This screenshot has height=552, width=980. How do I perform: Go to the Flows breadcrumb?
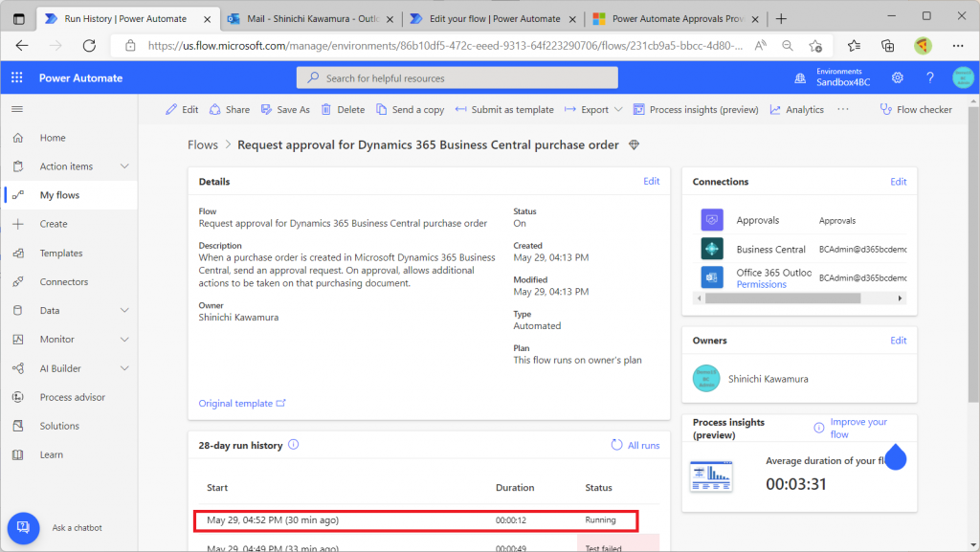(x=203, y=144)
